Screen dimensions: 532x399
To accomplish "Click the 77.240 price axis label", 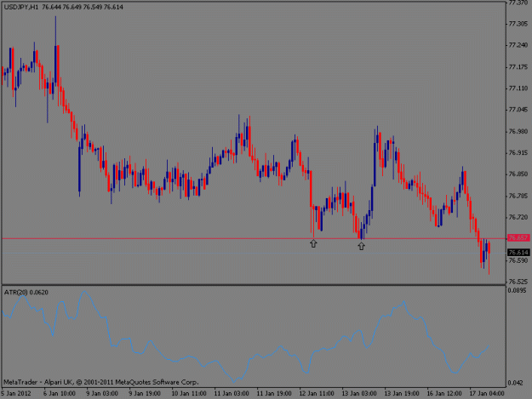I will 518,45.
